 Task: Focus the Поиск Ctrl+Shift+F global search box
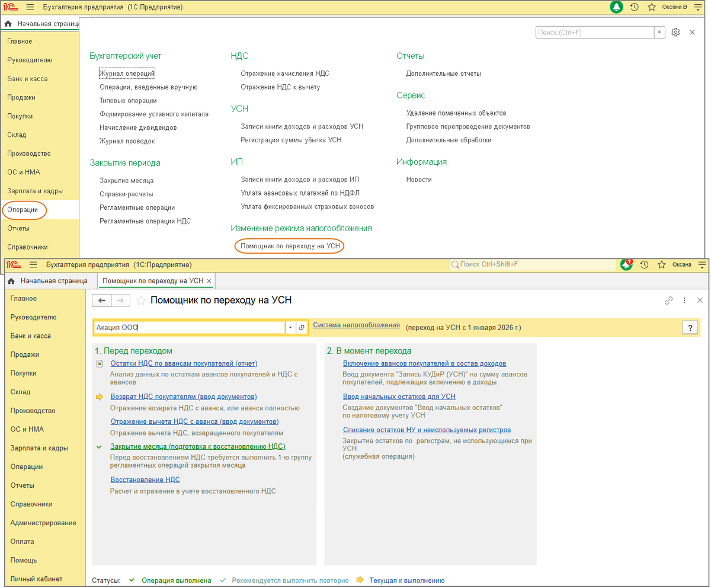[531, 264]
